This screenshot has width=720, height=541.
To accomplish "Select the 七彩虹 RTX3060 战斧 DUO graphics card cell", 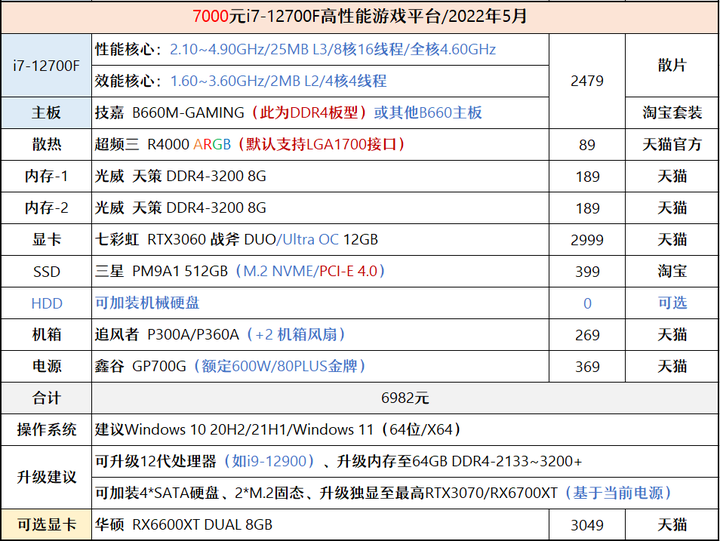I will pos(320,240).
